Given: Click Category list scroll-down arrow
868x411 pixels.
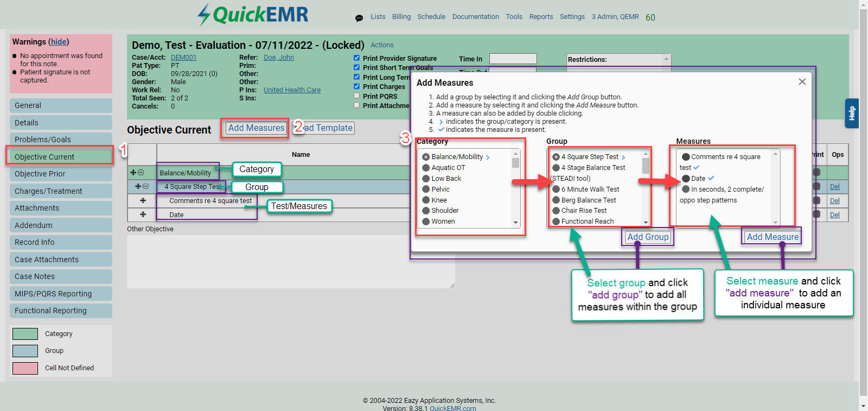Looking at the screenshot, I should pyautogui.click(x=515, y=223).
